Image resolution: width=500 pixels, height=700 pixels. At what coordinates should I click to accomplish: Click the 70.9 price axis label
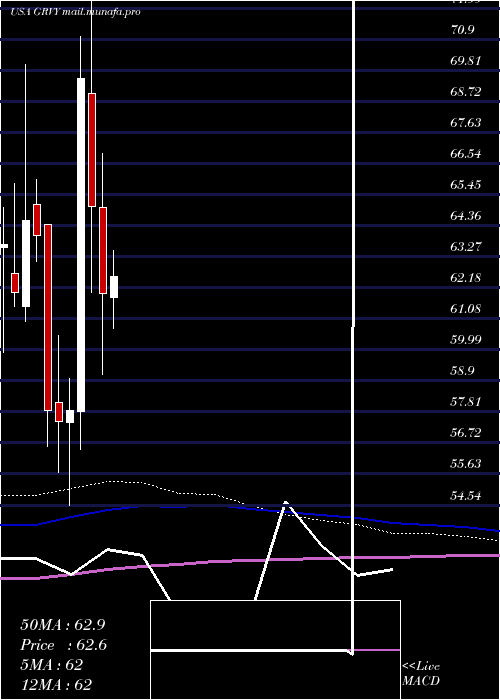(x=462, y=30)
